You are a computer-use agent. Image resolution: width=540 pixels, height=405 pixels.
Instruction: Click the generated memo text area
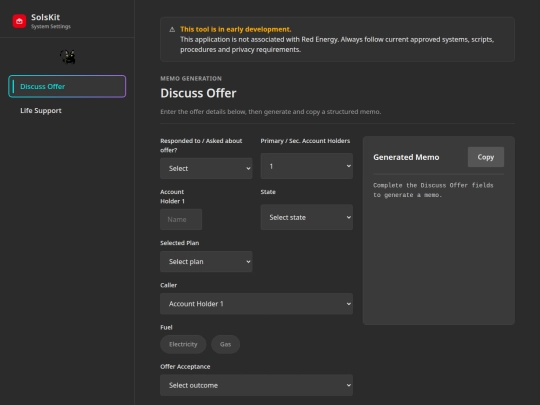[438, 248]
